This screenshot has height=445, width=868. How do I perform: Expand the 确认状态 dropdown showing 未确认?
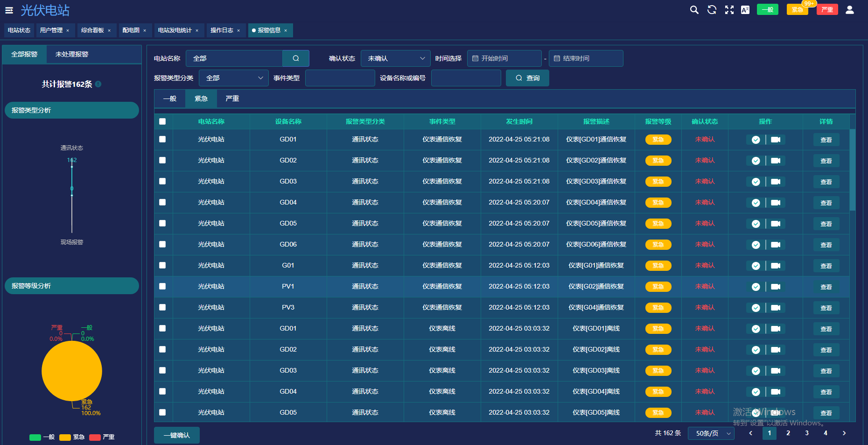coord(396,58)
